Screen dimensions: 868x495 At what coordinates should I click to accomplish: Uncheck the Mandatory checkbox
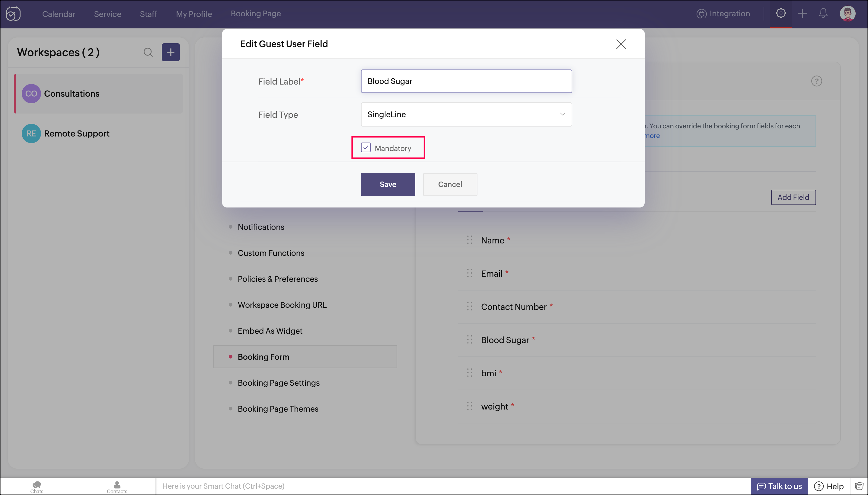pyautogui.click(x=365, y=148)
